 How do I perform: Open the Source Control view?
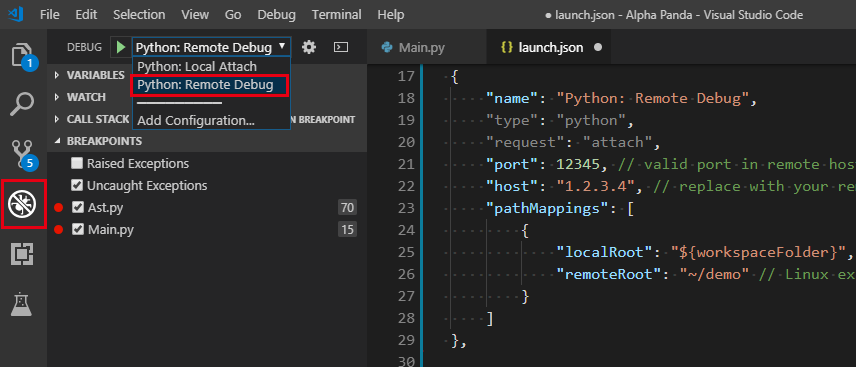tap(23, 153)
